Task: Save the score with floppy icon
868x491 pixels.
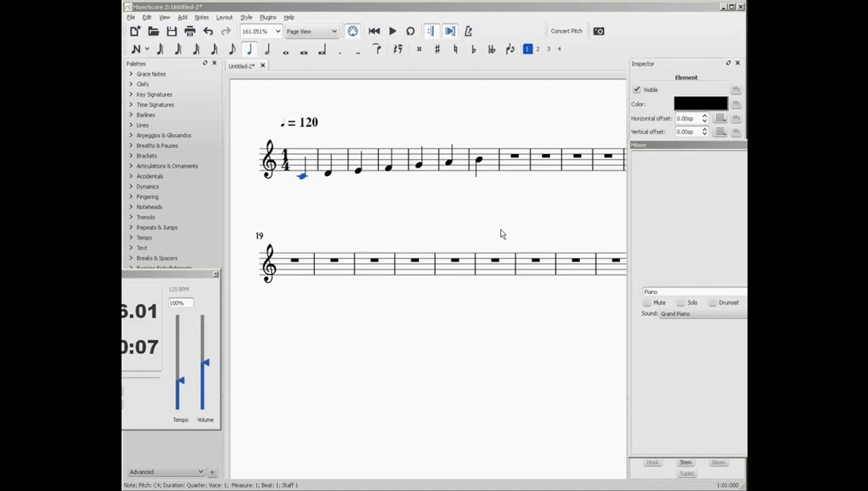Action: (x=172, y=31)
